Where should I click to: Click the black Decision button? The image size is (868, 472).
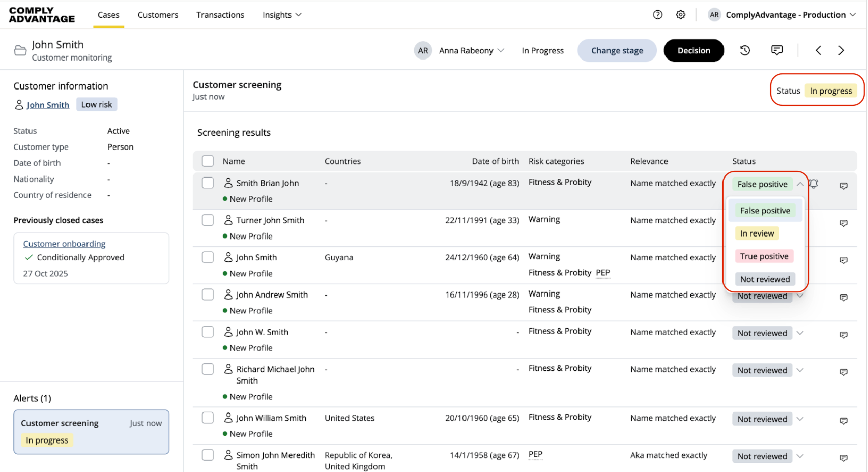pos(693,50)
